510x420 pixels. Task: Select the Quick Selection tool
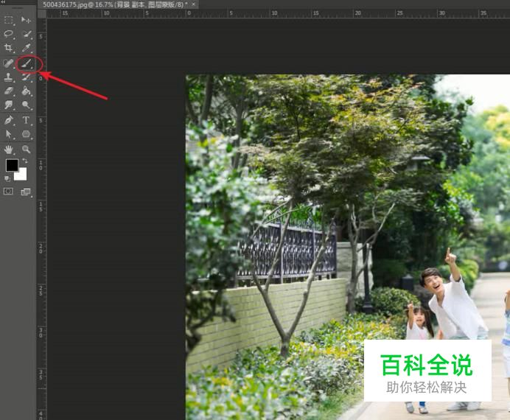27,34
